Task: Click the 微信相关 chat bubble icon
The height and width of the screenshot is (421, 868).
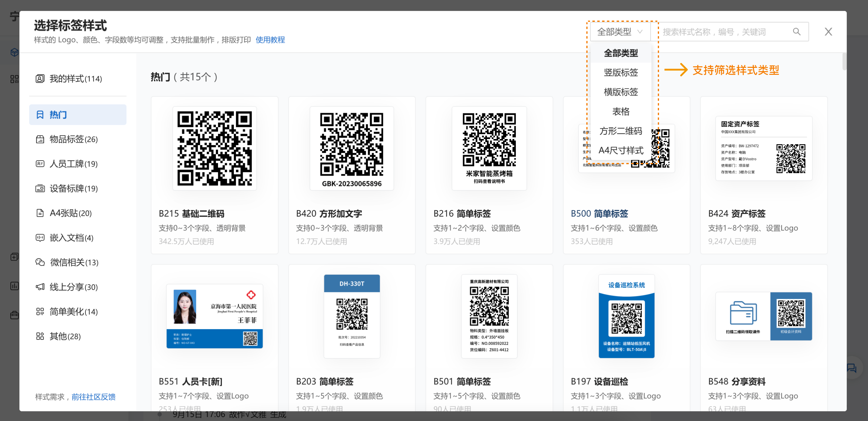Action: coord(40,262)
